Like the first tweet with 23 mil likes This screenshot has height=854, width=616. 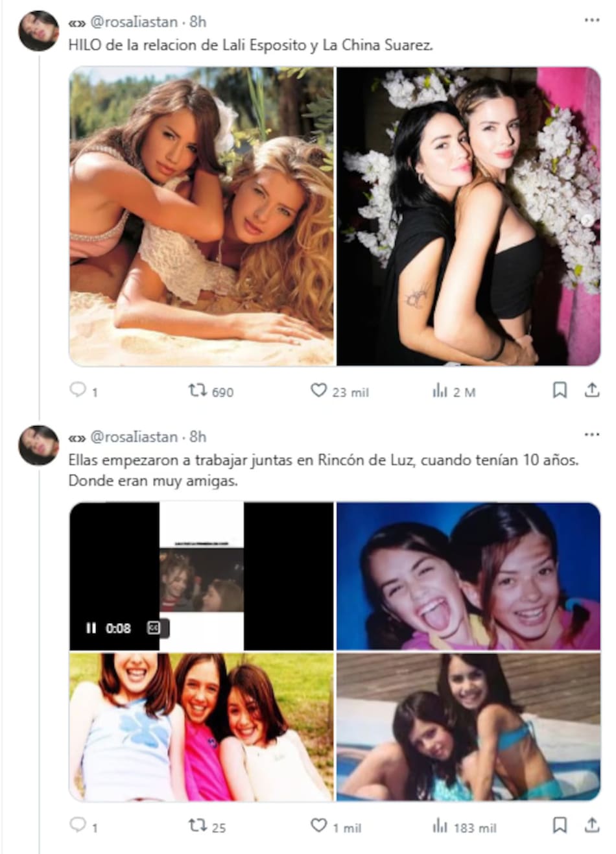click(318, 390)
